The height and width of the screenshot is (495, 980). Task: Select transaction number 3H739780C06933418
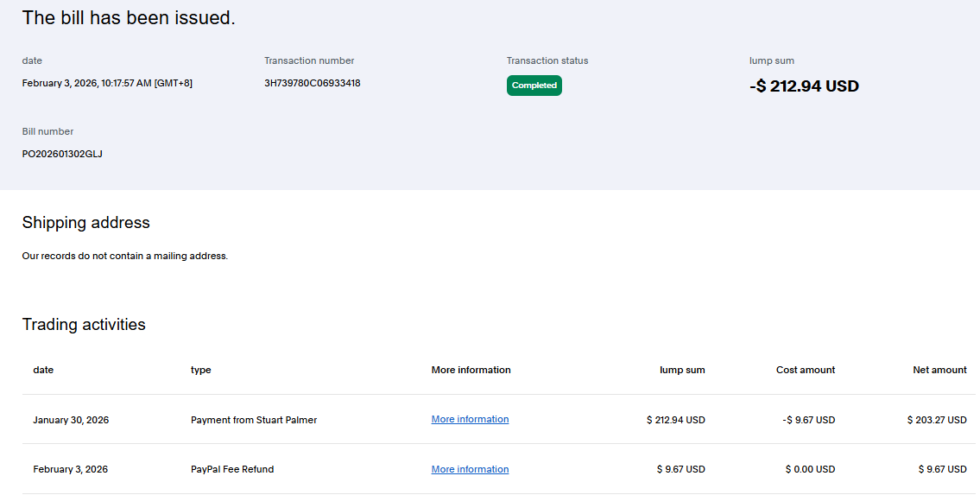312,83
